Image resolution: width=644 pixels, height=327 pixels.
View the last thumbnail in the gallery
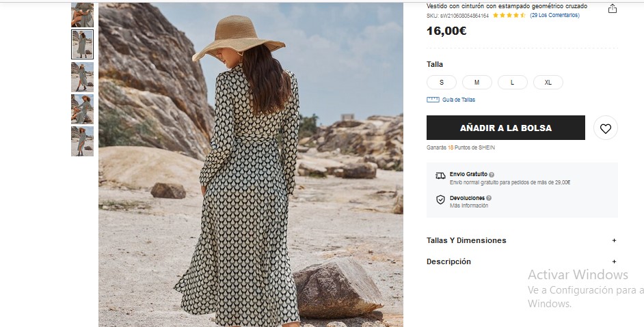pos(82,141)
